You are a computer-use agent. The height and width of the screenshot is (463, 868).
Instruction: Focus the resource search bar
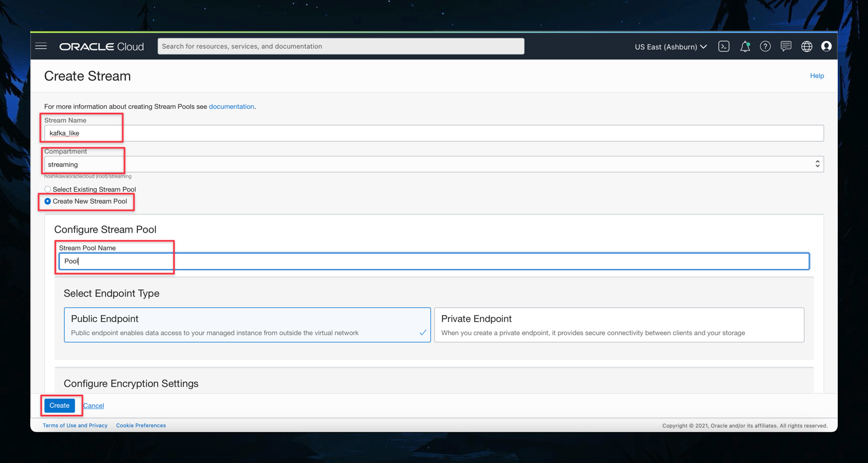(341, 47)
